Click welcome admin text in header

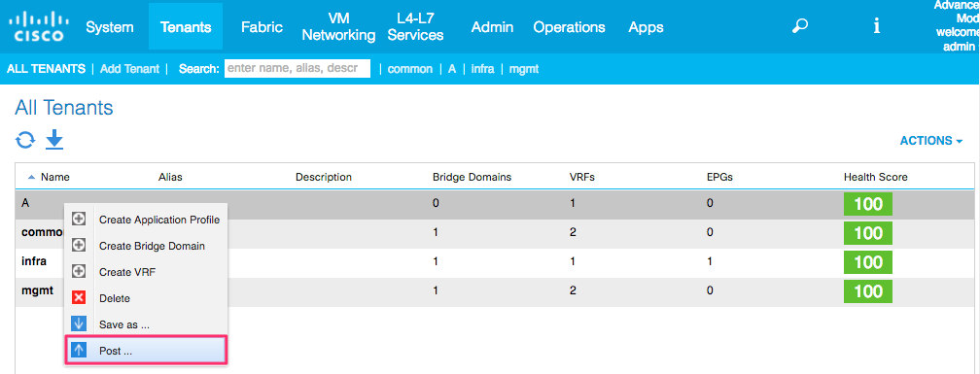(957, 40)
